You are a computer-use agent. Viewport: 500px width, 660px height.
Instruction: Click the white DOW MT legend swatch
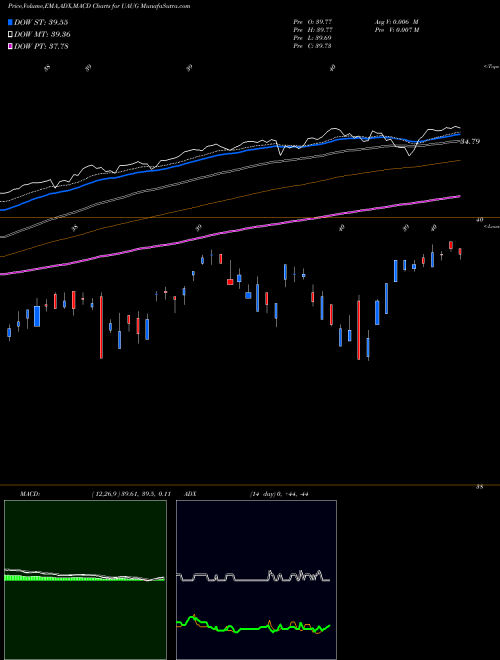tap(10, 35)
